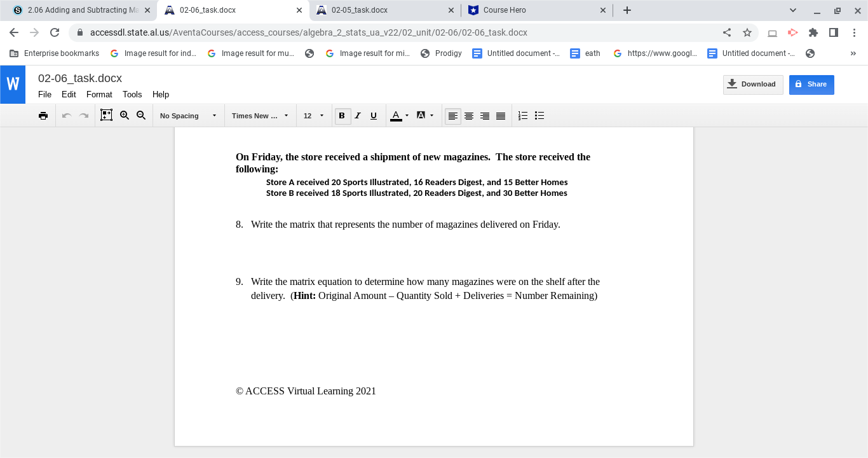
Task: Click the 02-06_task.docx document title
Action: (80, 78)
